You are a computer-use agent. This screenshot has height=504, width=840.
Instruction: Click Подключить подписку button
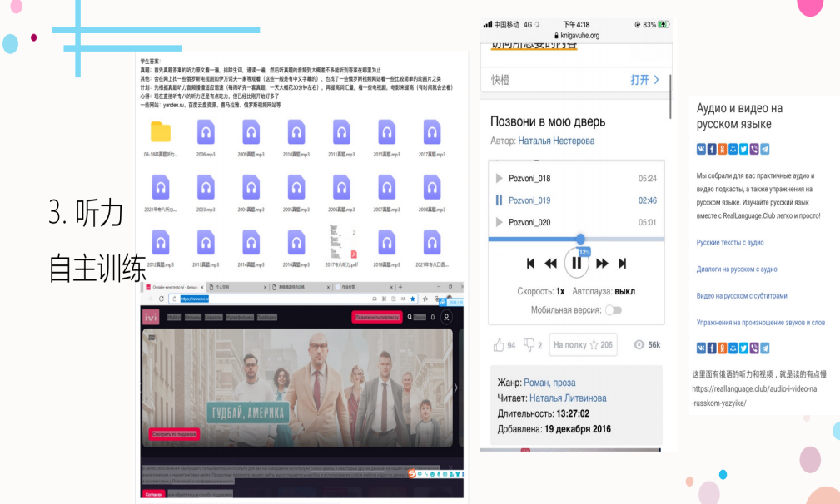tap(377, 318)
